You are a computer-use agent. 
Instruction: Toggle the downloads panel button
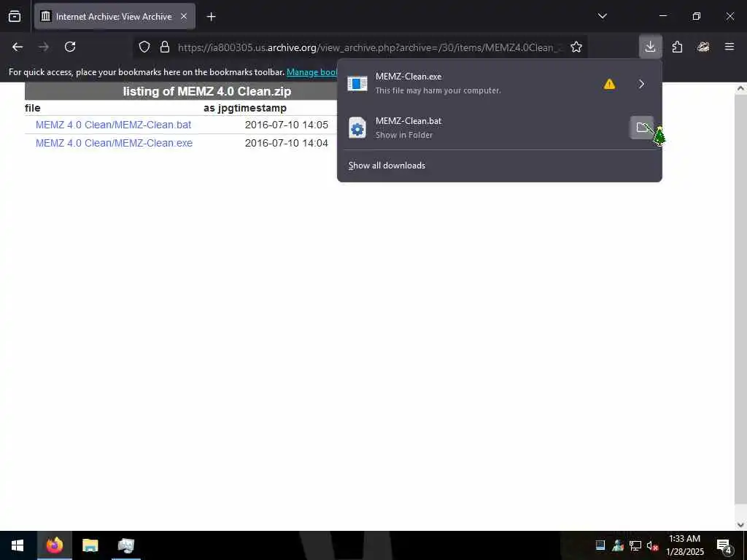650,47
